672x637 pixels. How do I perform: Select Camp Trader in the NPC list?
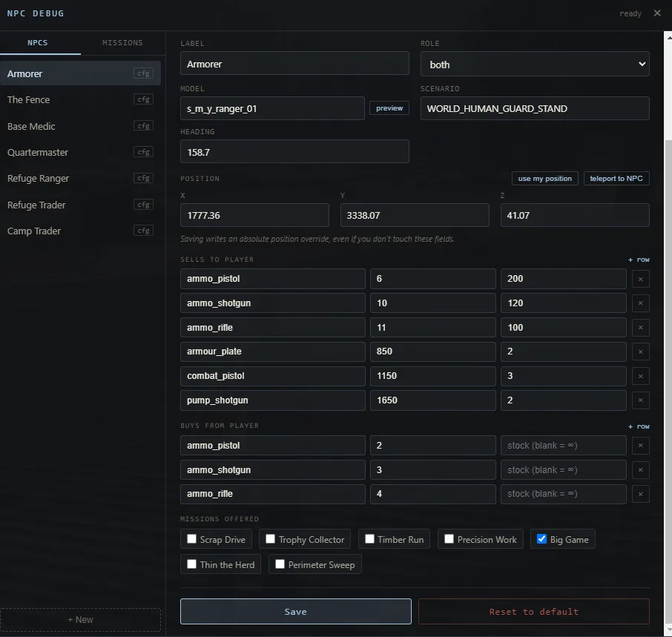coord(80,231)
